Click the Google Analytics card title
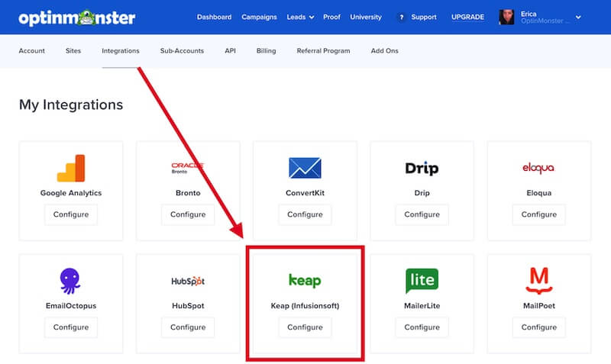 click(x=71, y=193)
